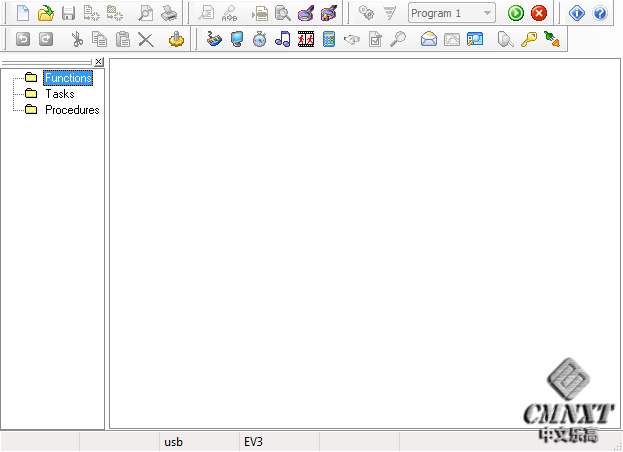Click the gray brick search icon left of key
This screenshot has width=623, height=452.
coord(505,39)
